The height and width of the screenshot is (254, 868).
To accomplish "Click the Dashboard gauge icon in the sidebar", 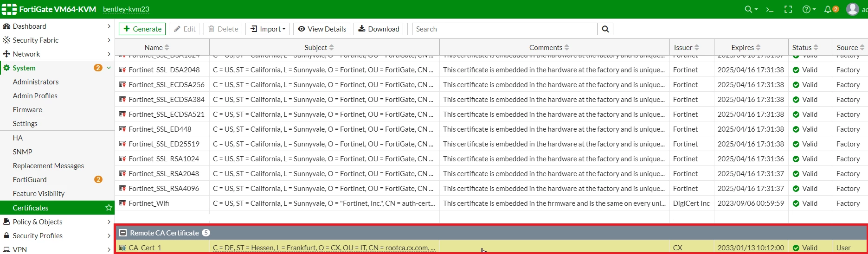I will tap(6, 26).
